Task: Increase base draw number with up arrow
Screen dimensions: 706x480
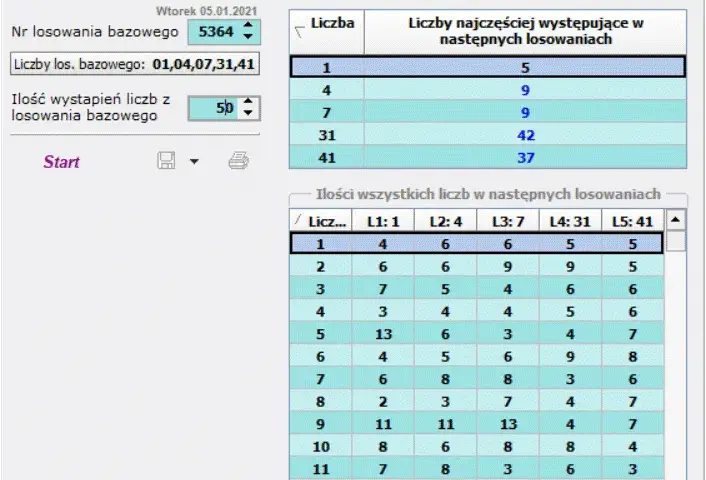Action: [x=248, y=26]
